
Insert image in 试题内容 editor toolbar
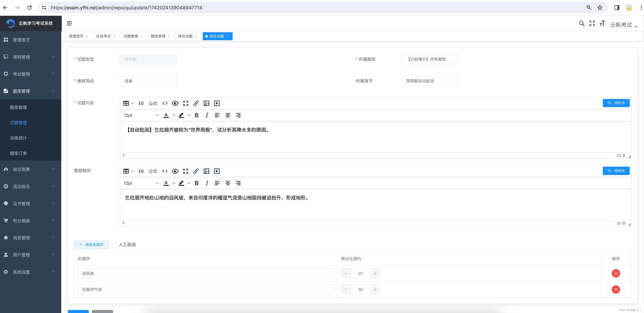pos(206,103)
